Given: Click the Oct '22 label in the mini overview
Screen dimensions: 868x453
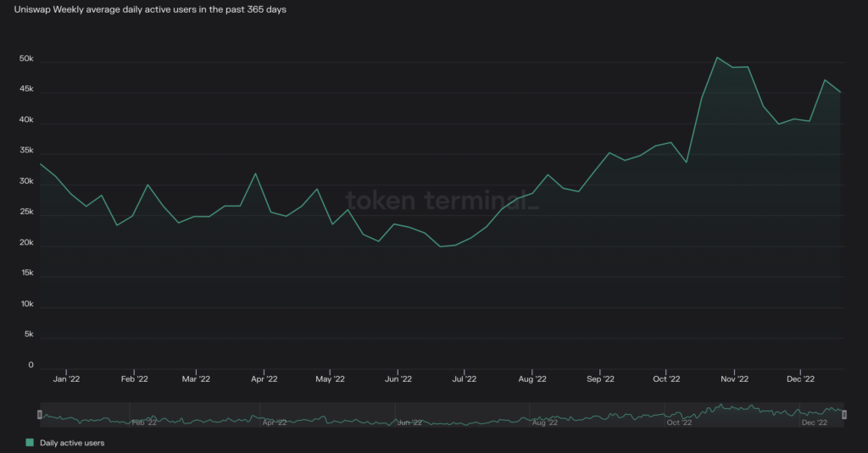Looking at the screenshot, I should [679, 423].
